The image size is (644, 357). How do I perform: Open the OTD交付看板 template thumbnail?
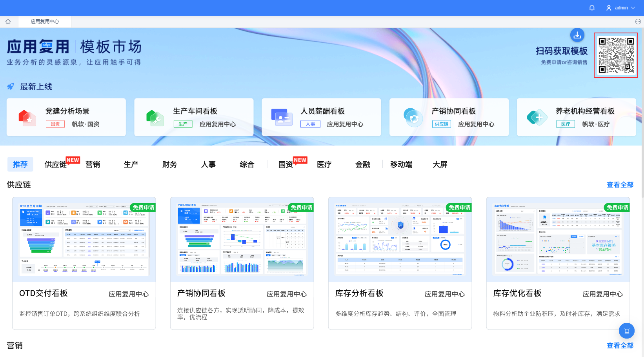[x=84, y=239]
